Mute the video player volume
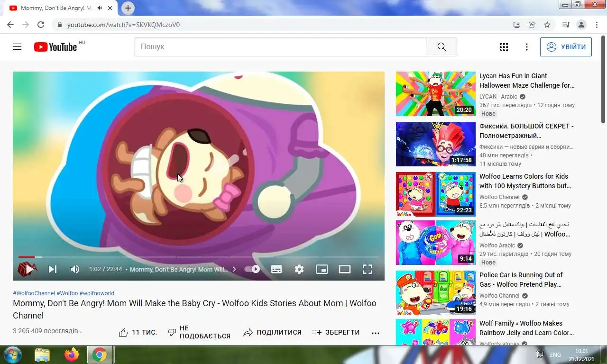 [75, 269]
